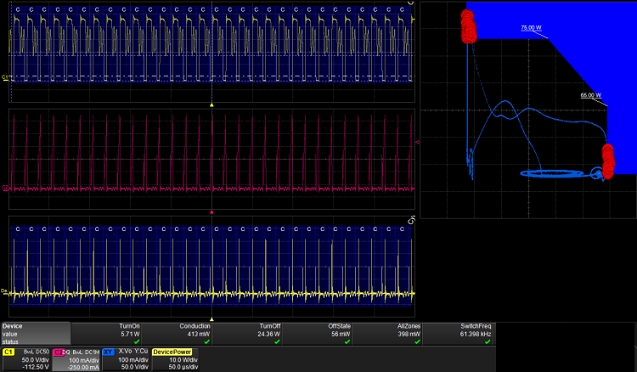Screen dimensions: 637x372
Task: Click the C1 ground level indicator
Action: pyautogui.click(x=5, y=78)
